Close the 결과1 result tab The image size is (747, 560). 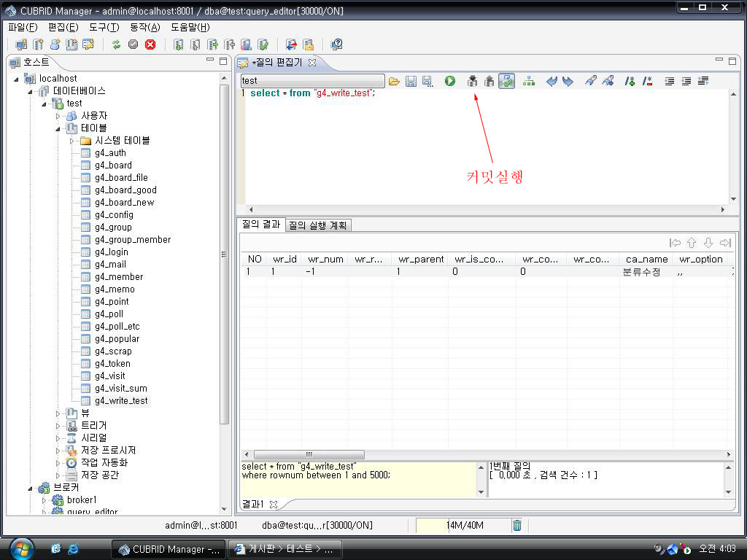coord(274,504)
